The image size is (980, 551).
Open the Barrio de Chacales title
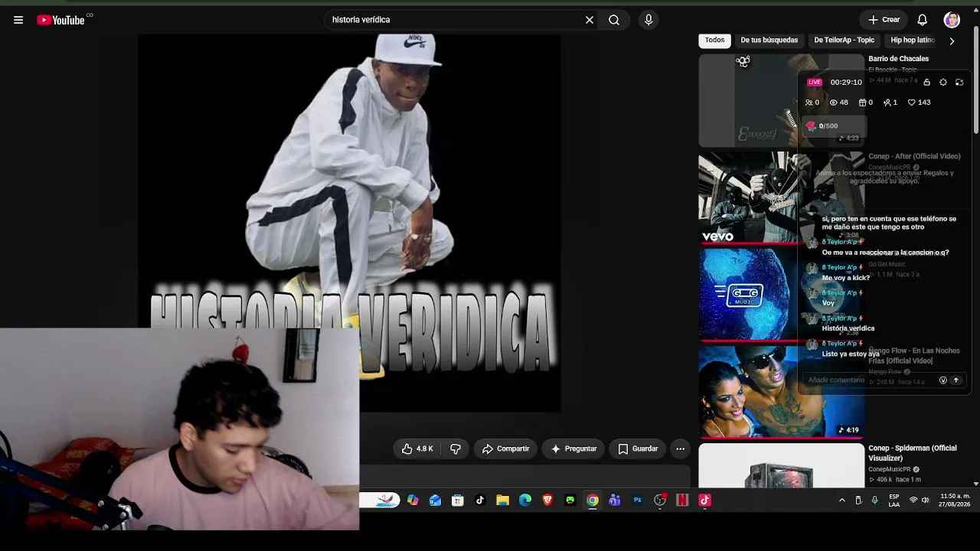pos(898,59)
